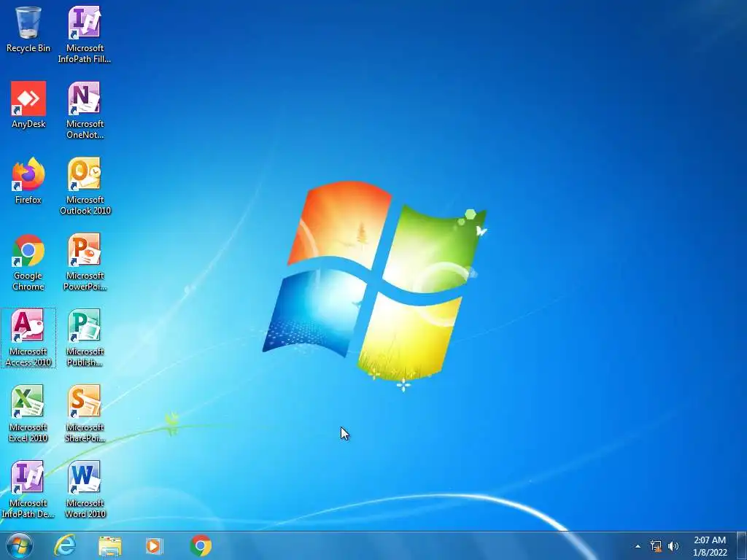Select the AnyDesk desktop shortcut
This screenshot has width=747, height=560.
pyautogui.click(x=28, y=105)
